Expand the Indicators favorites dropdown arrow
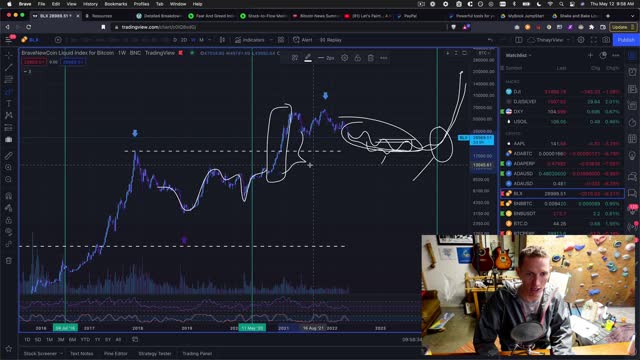The height and width of the screenshot is (360, 640). (x=271, y=40)
